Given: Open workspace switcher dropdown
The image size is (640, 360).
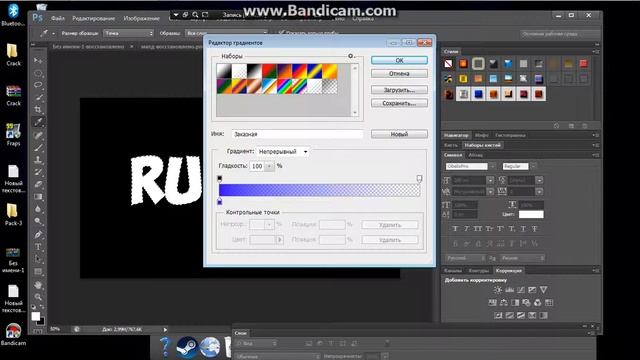Looking at the screenshot, I should coord(560,34).
